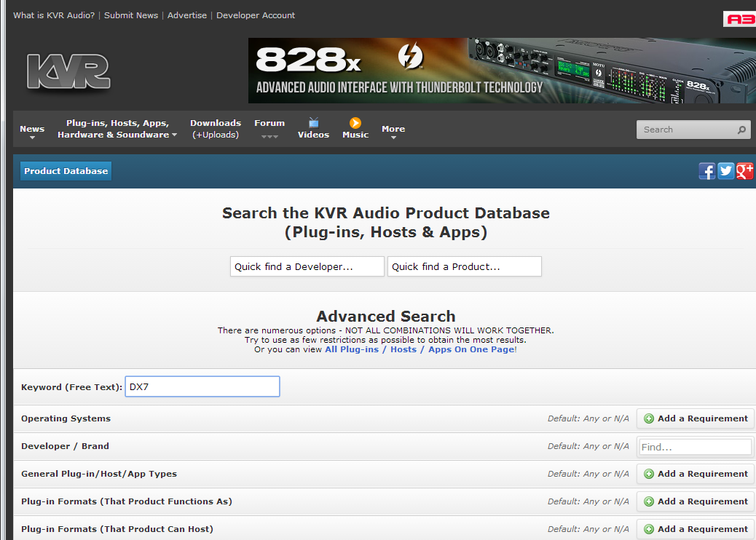
Task: Open the Developer Account link
Action: (x=256, y=15)
